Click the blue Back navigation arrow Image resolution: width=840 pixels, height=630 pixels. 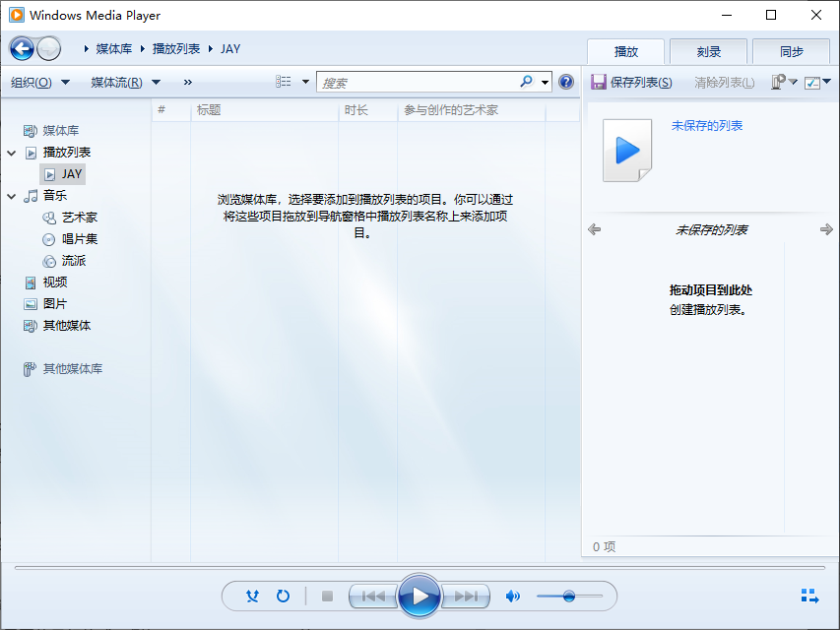(x=22, y=49)
